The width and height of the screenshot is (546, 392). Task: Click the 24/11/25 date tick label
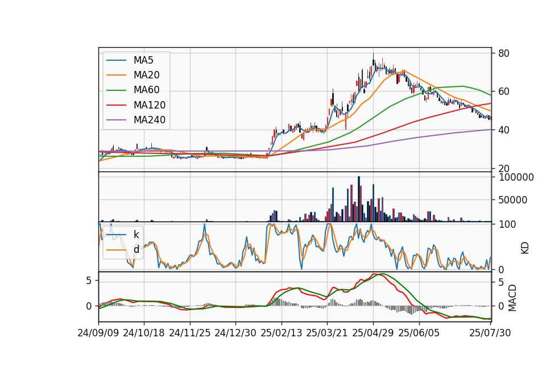point(190,333)
